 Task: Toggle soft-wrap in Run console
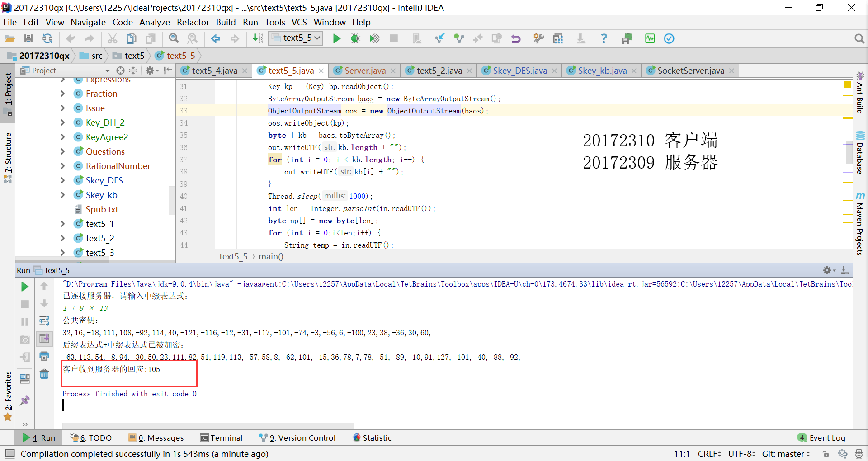click(x=44, y=321)
